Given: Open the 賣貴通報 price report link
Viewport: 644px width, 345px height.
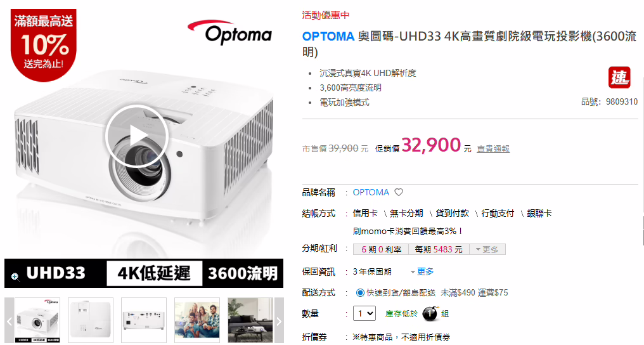Looking at the screenshot, I should [x=493, y=148].
